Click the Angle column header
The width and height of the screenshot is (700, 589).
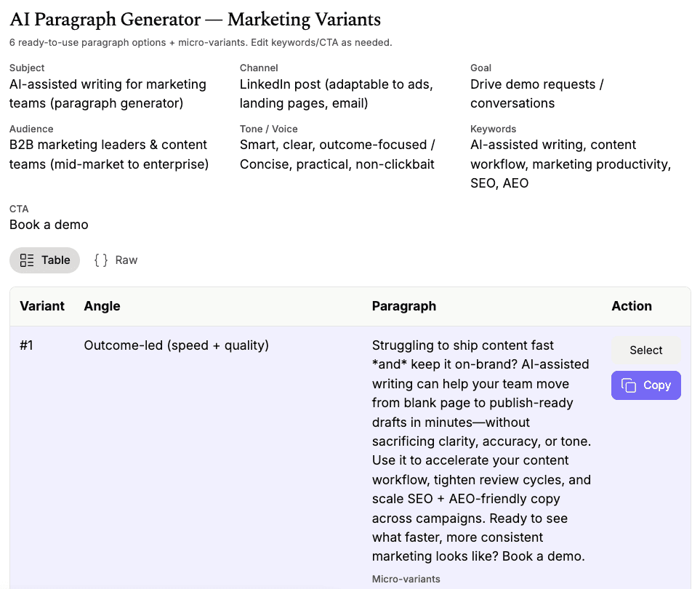tap(102, 306)
